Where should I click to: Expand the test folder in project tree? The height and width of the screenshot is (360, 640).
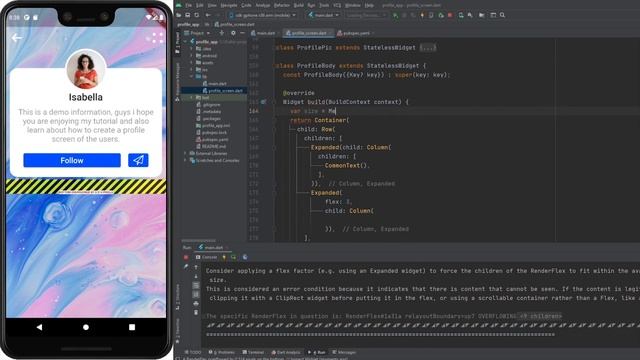(x=191, y=98)
